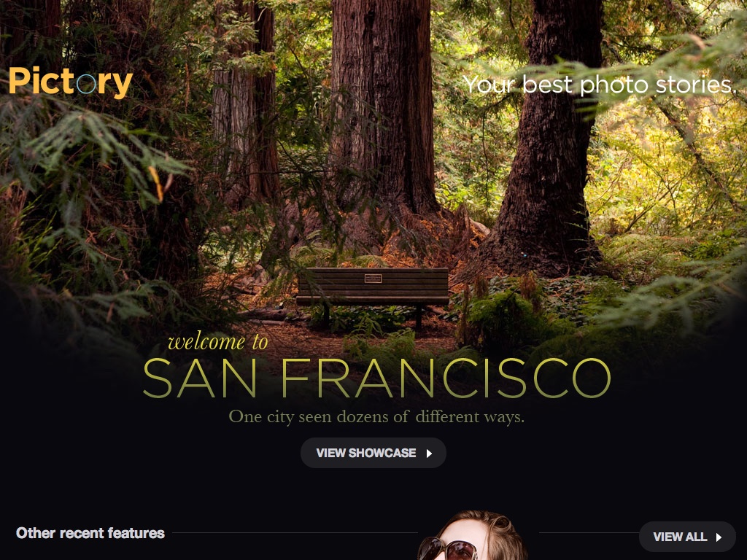The image size is (747, 560).
Task: Click the leaning right redwood trunk
Action: (548, 143)
